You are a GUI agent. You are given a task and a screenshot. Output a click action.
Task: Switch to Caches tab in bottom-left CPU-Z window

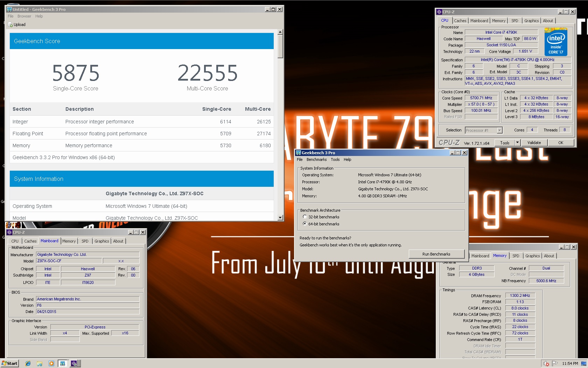30,241
